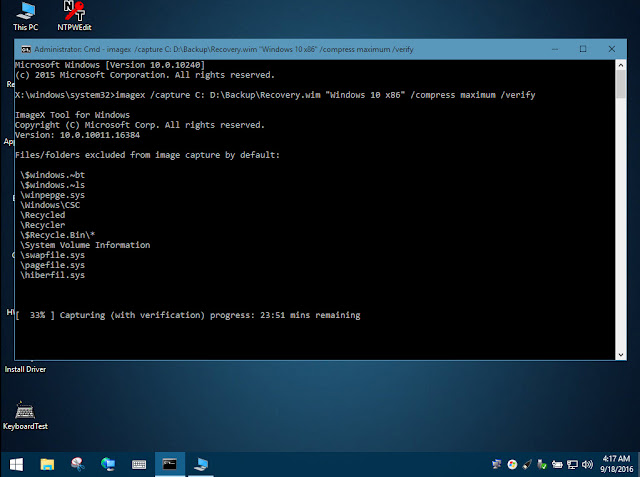
Task: Click the \Recycled line
Action: point(42,215)
